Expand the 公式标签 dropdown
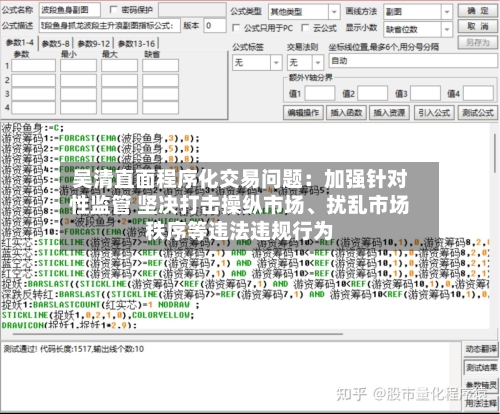This screenshot has width=500, height=414. pos(276,62)
